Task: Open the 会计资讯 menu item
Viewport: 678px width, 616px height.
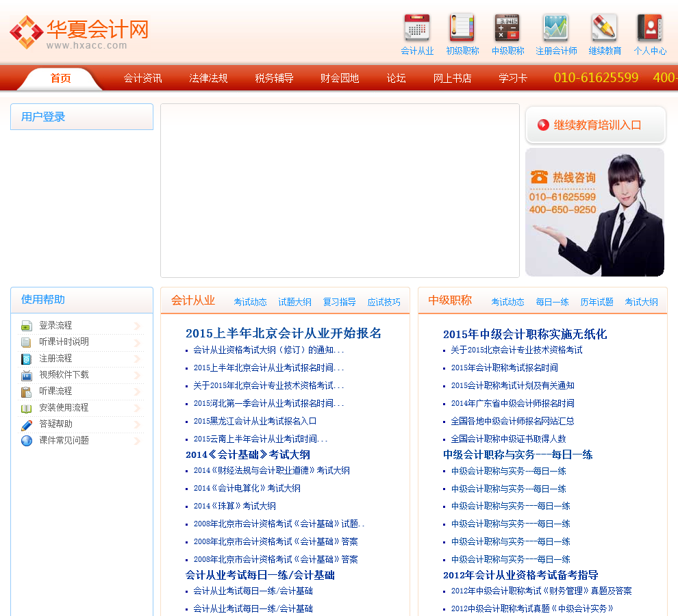Action: 142,78
